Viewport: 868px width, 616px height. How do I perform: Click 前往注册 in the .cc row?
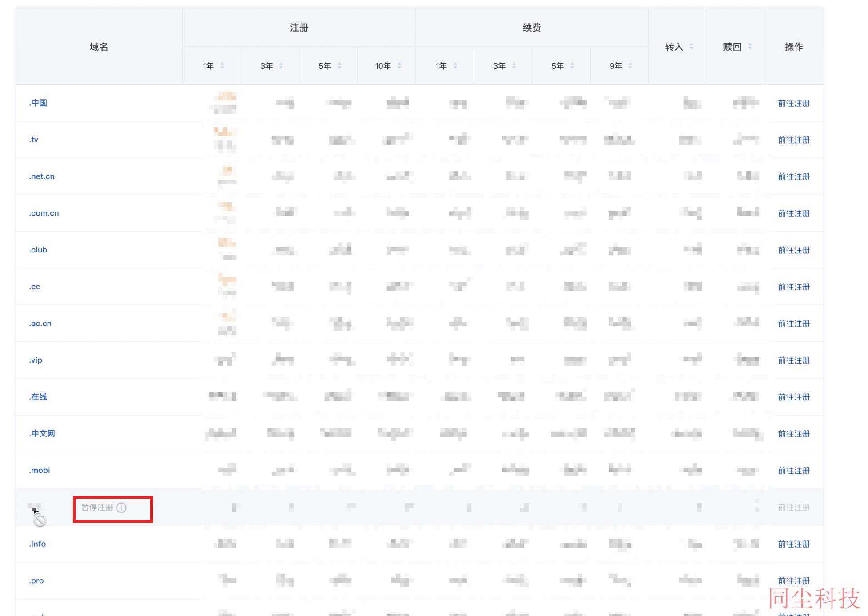coord(794,287)
